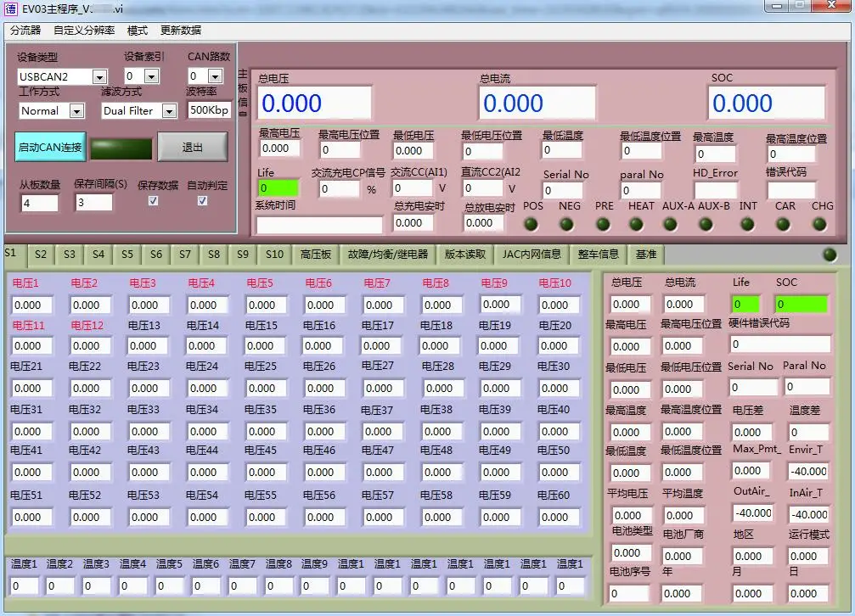855x616 pixels.
Task: Toggle the 保存数据 checkbox
Action: click(x=154, y=201)
